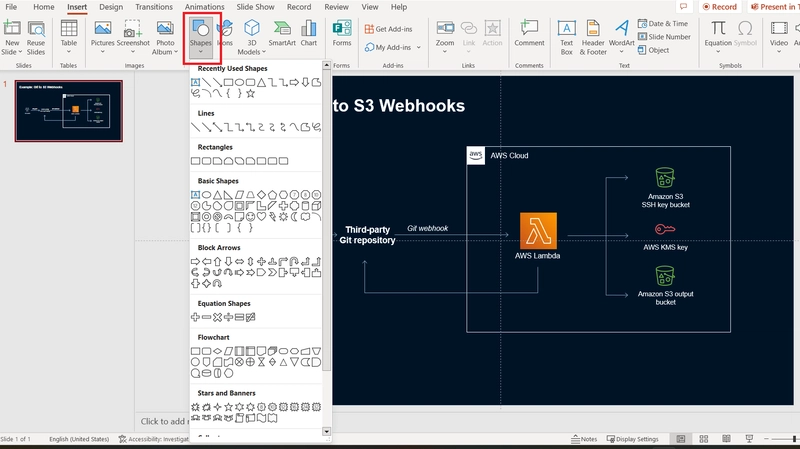
Task: Open the Equation dropdown
Action: 717,52
